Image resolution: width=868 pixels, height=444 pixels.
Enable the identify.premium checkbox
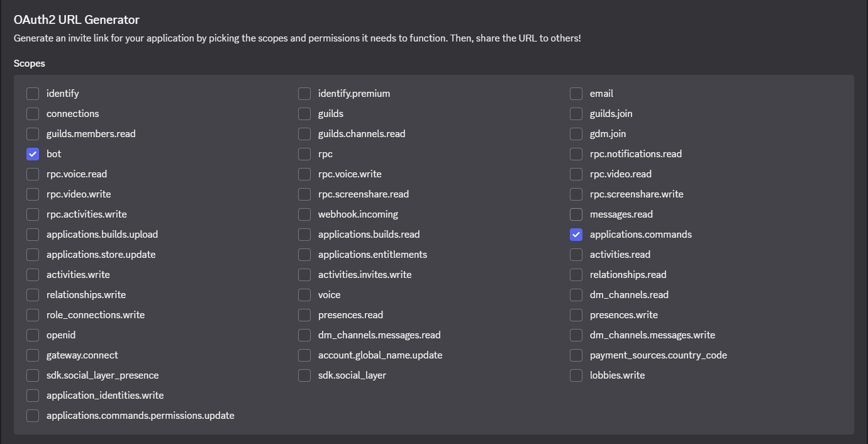(x=304, y=94)
